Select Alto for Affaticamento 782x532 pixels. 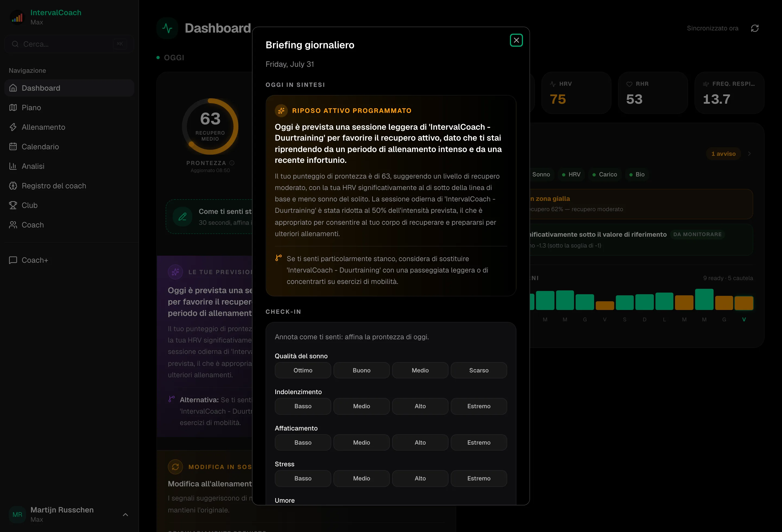(420, 442)
